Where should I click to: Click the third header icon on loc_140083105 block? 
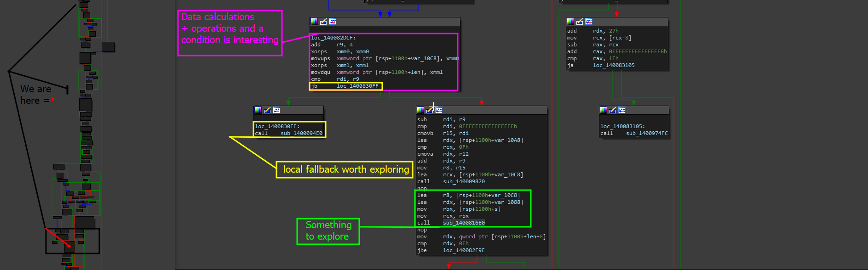[622, 110]
